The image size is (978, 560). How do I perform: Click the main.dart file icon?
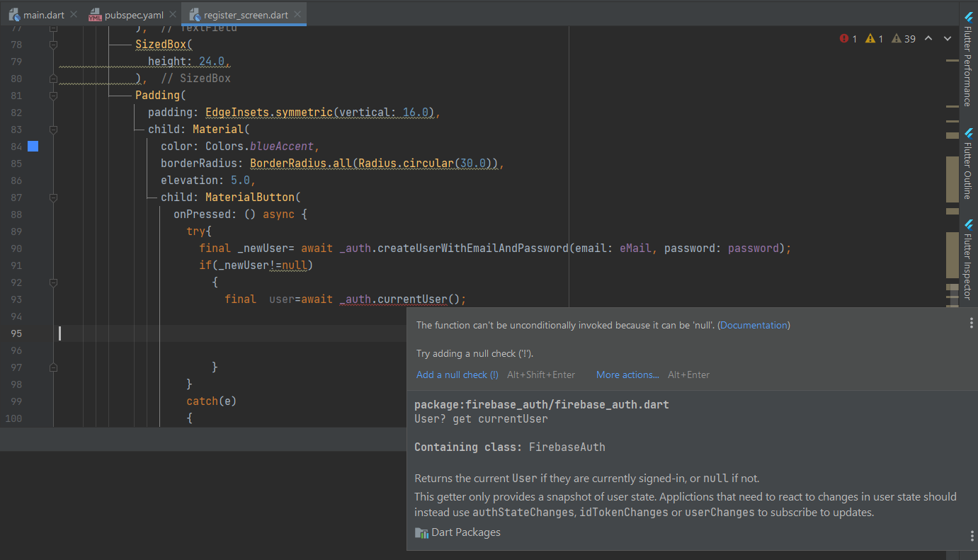point(13,15)
